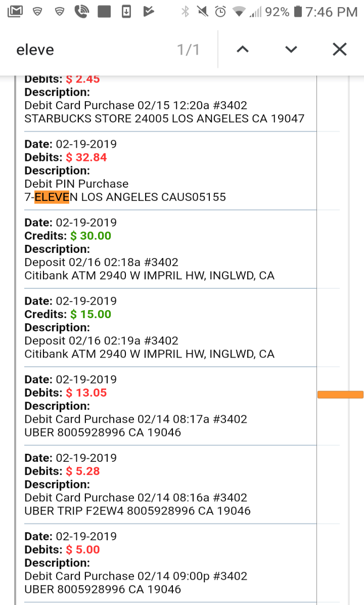Tap the UBER TRIP F2EW4 description
The width and height of the screenshot is (364, 605).
click(138, 511)
